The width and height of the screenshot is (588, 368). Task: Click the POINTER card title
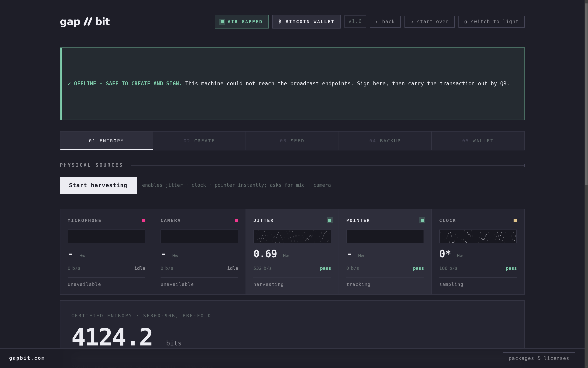coord(358,220)
